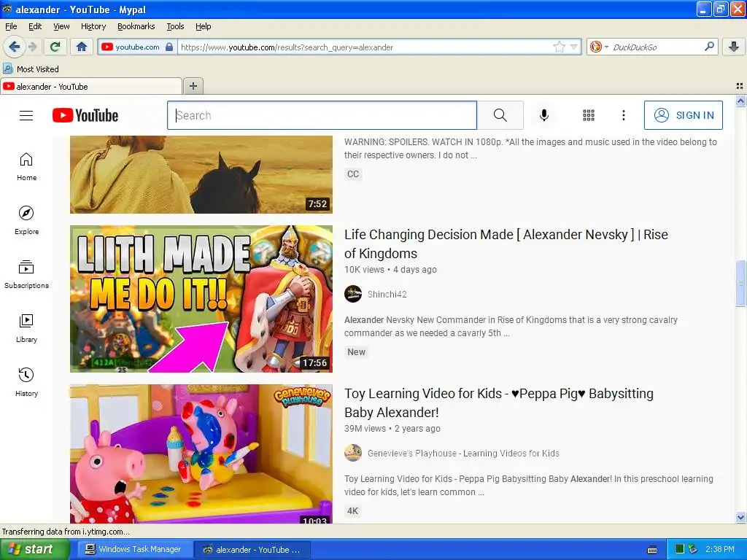This screenshot has width=747, height=560.
Task: Open the Bookmarks menu
Action: point(136,26)
